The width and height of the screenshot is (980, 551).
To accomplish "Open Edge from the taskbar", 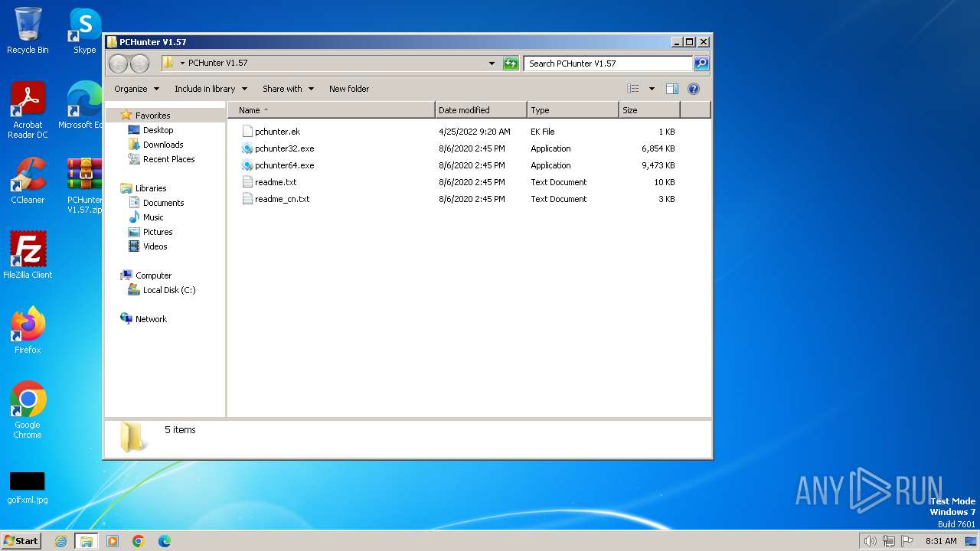I will click(x=165, y=541).
